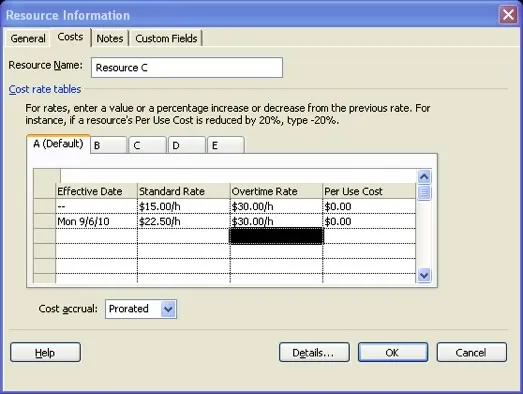Click the Cancel button

click(x=472, y=352)
